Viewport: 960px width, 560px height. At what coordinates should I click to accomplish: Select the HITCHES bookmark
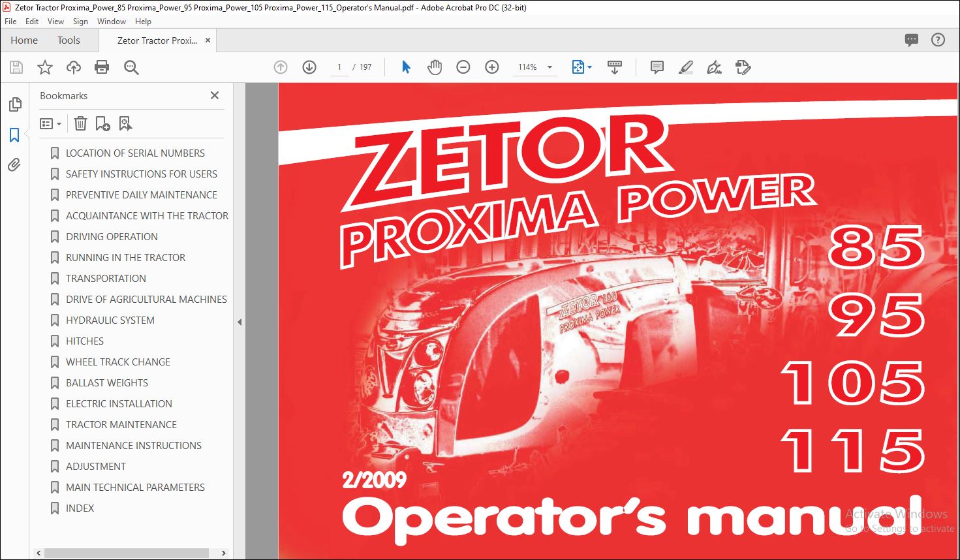(x=85, y=341)
